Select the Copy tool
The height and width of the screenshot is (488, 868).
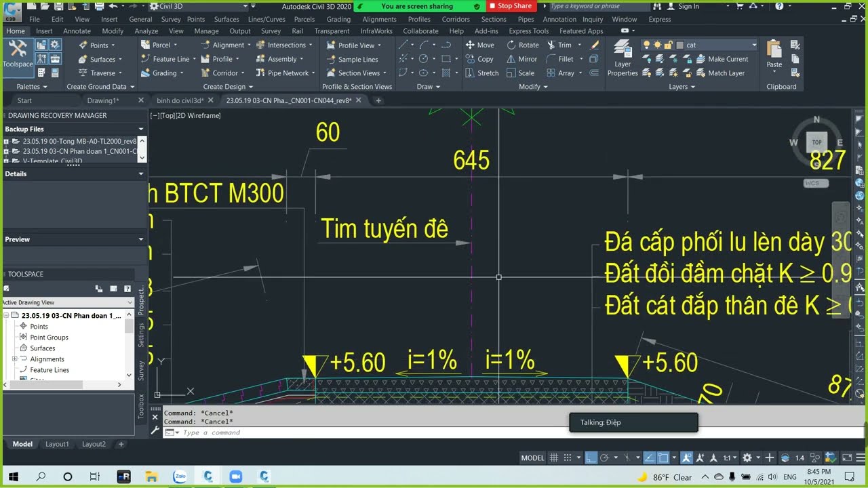pyautogui.click(x=479, y=59)
